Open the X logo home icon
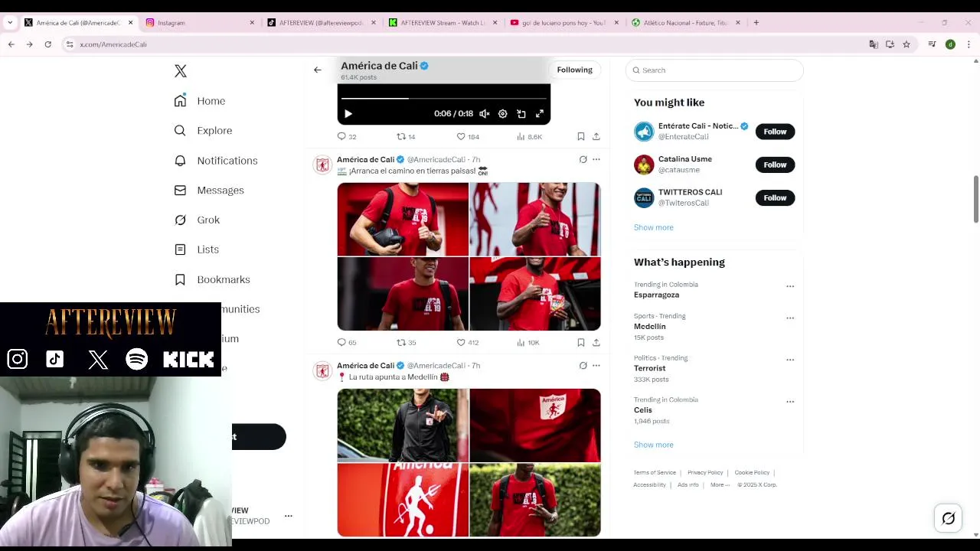This screenshot has width=980, height=551. click(181, 71)
